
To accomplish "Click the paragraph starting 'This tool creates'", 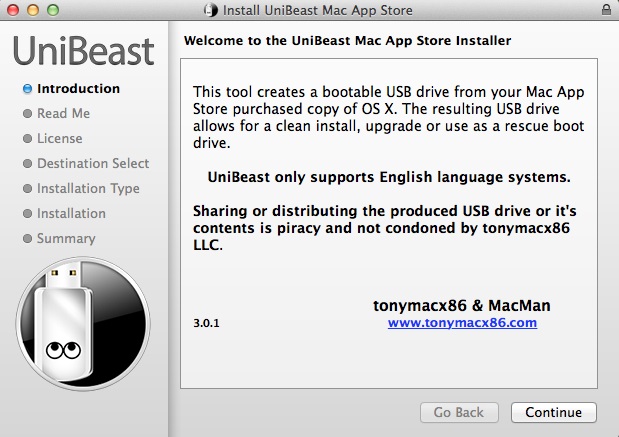I will (388, 117).
